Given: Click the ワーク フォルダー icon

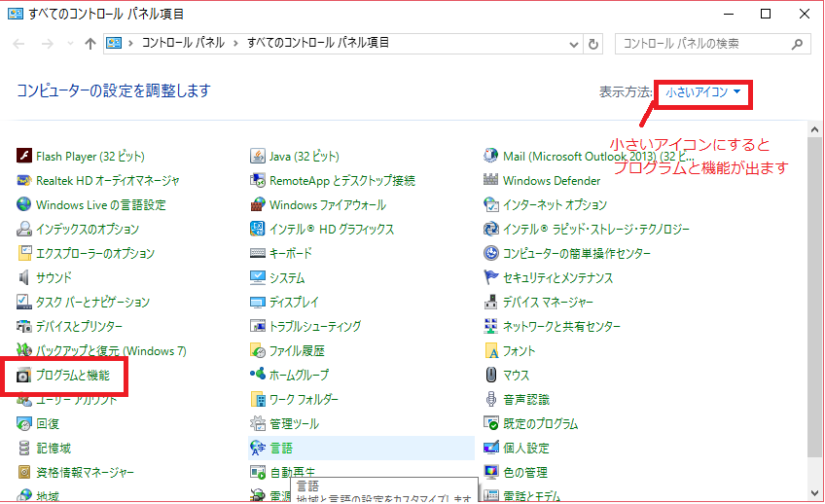Looking at the screenshot, I should 258,399.
